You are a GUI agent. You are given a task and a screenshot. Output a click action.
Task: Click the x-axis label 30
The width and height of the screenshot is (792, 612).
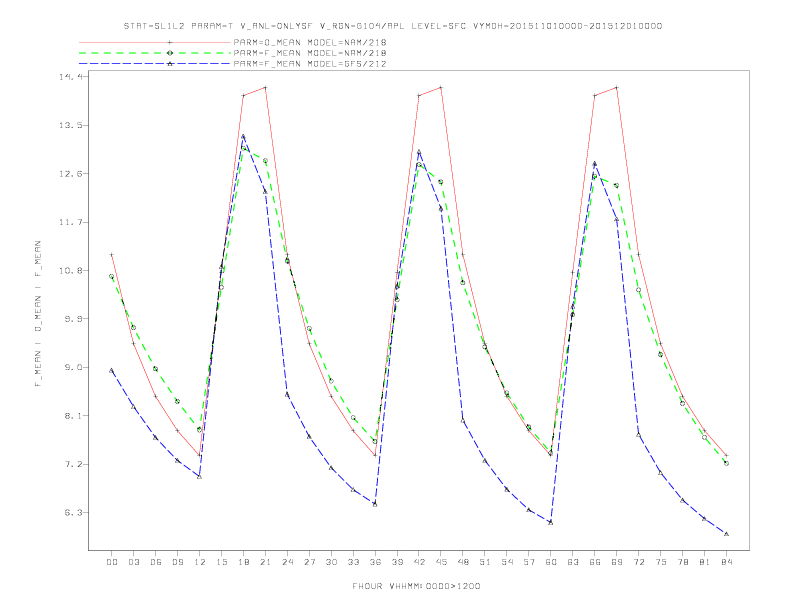click(x=331, y=562)
